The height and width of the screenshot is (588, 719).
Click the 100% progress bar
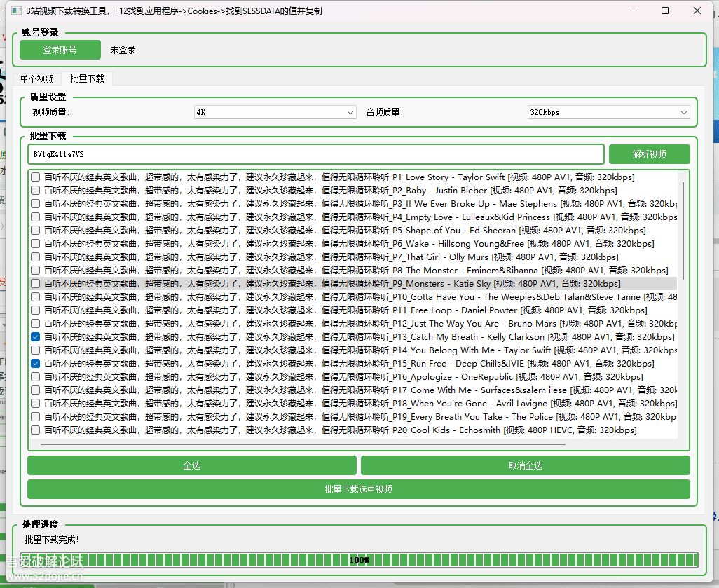point(359,560)
